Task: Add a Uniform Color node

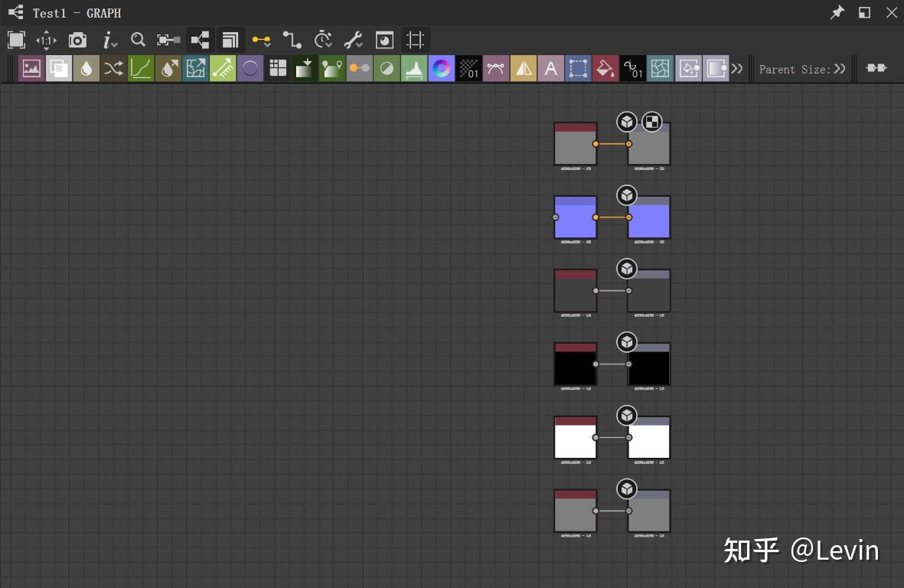Action: 250,68
